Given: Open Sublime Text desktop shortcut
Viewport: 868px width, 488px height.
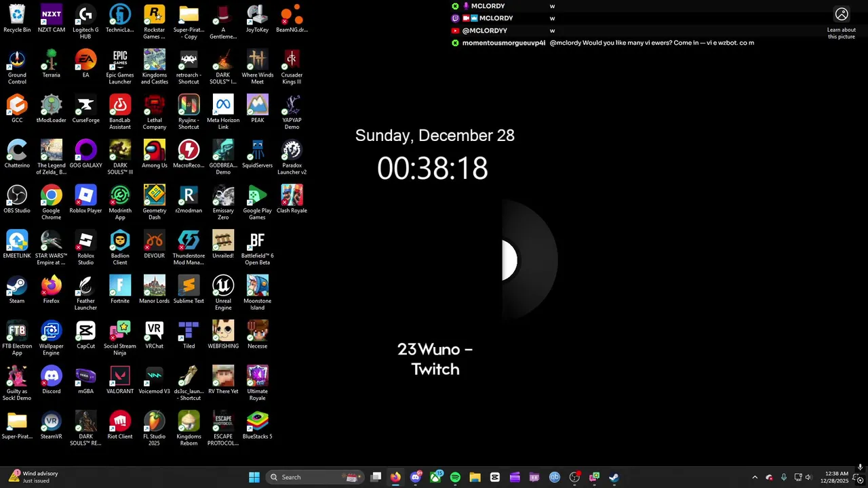Looking at the screenshot, I should coord(189,290).
